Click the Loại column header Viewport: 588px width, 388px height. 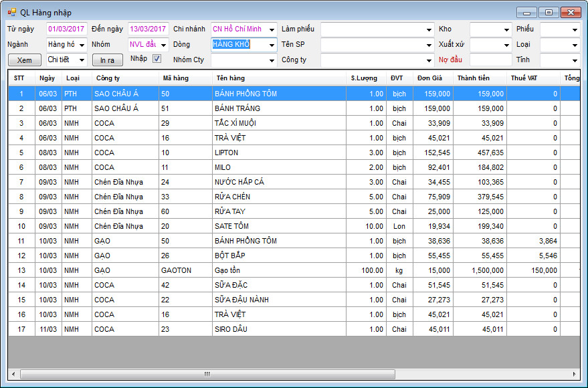click(x=76, y=78)
